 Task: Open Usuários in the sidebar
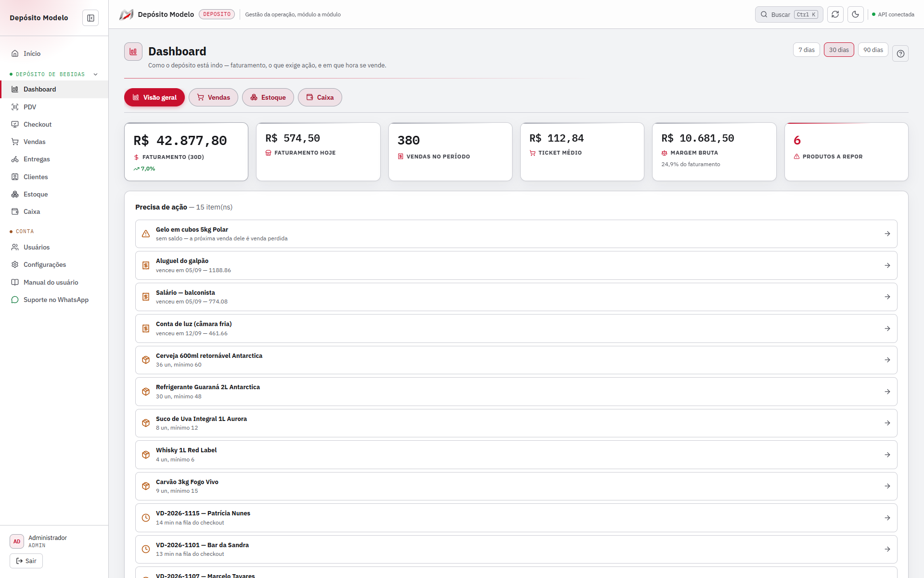tap(54, 247)
